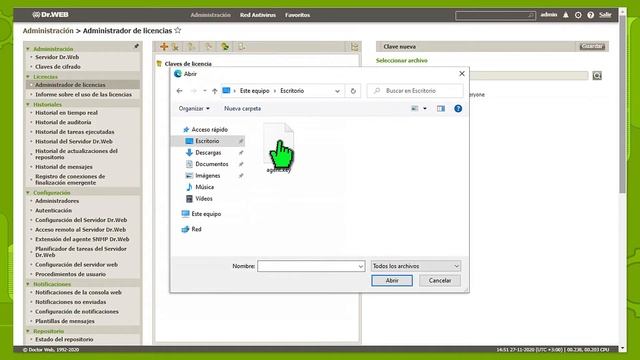Open Claves de cifrado in sidebar
The width and height of the screenshot is (640, 360).
(x=58, y=67)
